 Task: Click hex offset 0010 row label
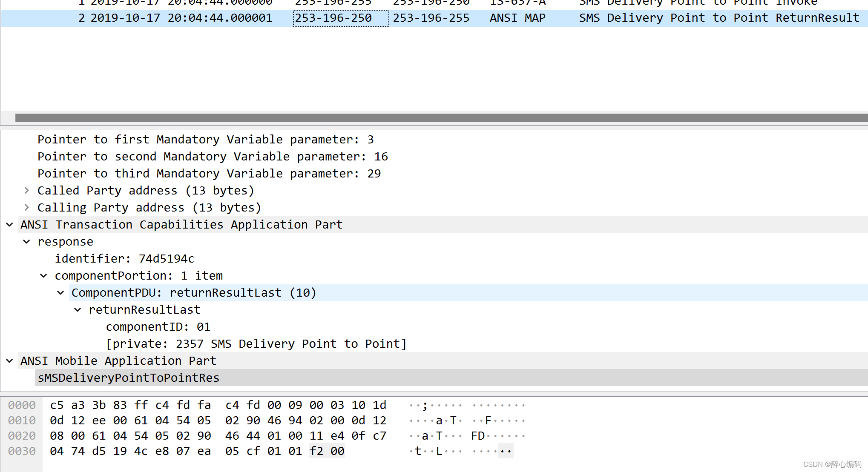point(22,420)
